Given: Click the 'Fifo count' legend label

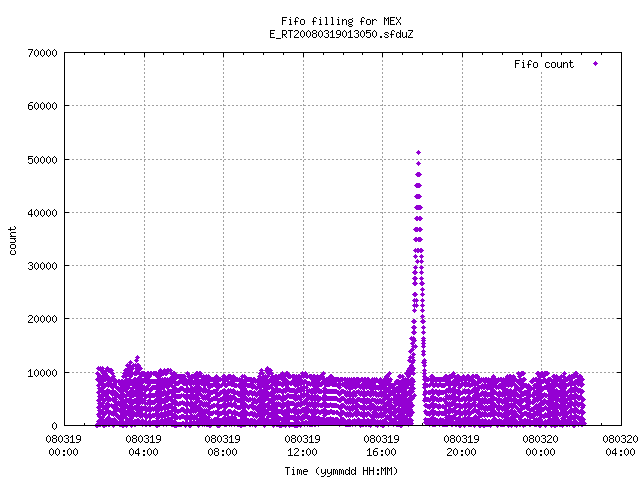Looking at the screenshot, I should click(x=544, y=64).
